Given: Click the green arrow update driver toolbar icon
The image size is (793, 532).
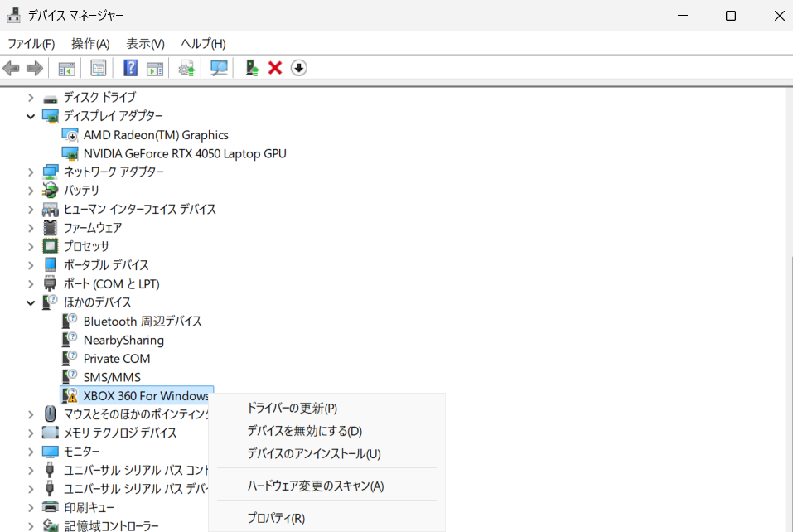Looking at the screenshot, I should point(252,68).
